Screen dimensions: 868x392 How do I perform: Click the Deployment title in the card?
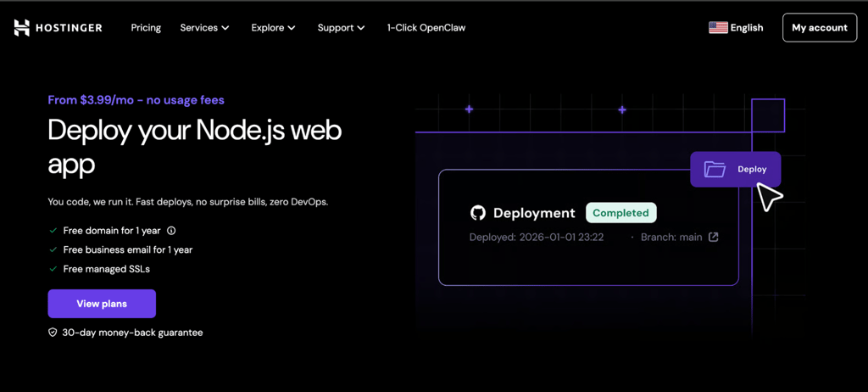click(534, 213)
